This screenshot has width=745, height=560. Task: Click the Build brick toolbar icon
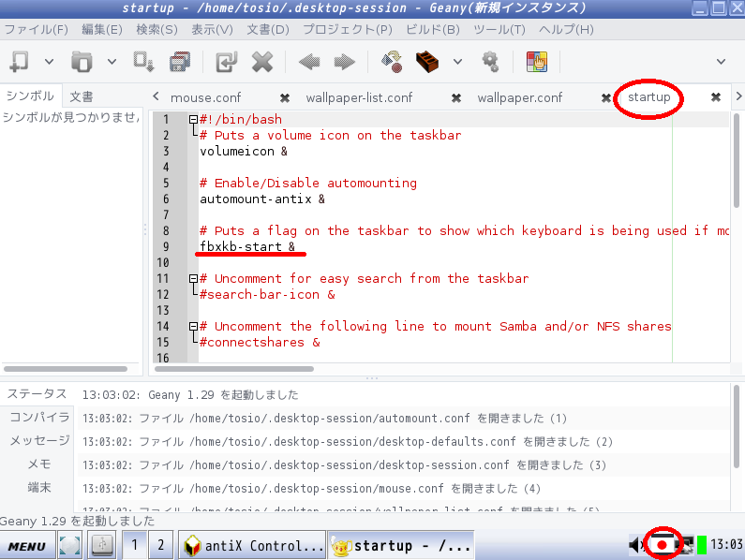tap(427, 62)
